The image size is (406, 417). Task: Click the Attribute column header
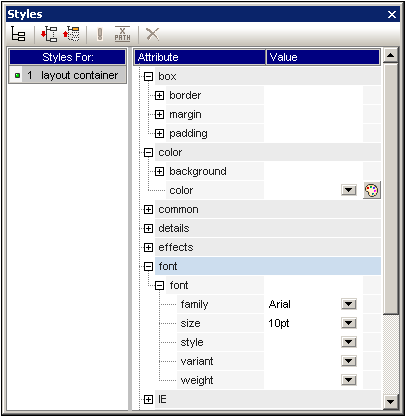coord(200,57)
